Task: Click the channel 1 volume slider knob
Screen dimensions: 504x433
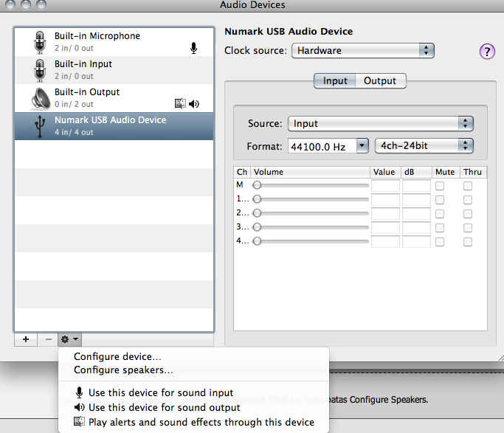Action: tap(257, 199)
